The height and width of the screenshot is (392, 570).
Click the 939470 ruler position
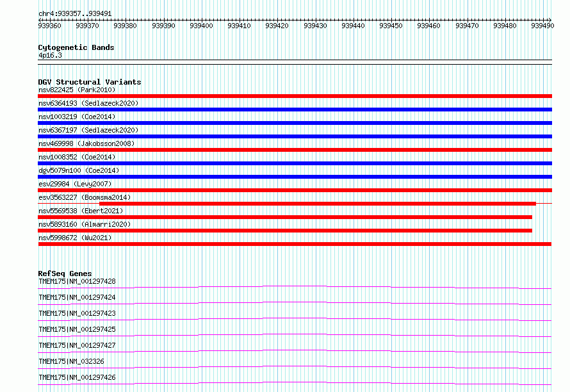pos(467,26)
